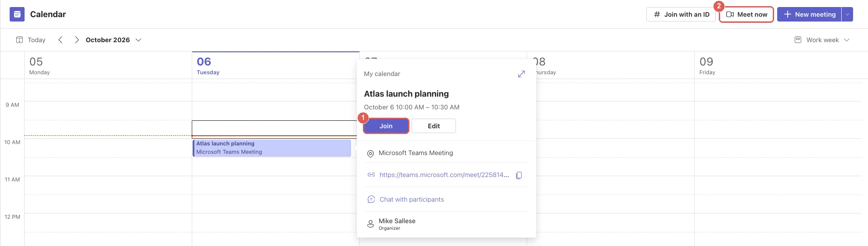Create a New meeting
Screen dimensions: 868x246
point(809,14)
